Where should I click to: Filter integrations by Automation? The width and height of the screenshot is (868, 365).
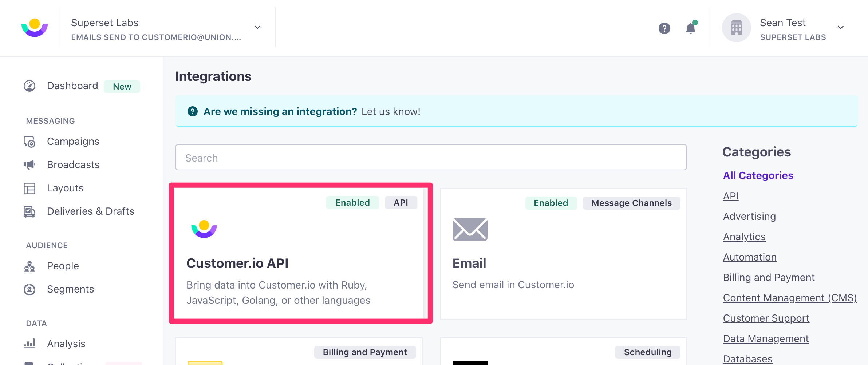pyautogui.click(x=750, y=257)
